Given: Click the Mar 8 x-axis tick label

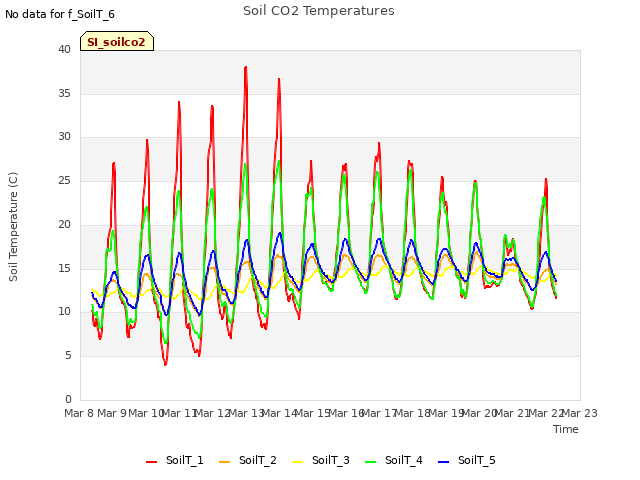Looking at the screenshot, I should (79, 413).
